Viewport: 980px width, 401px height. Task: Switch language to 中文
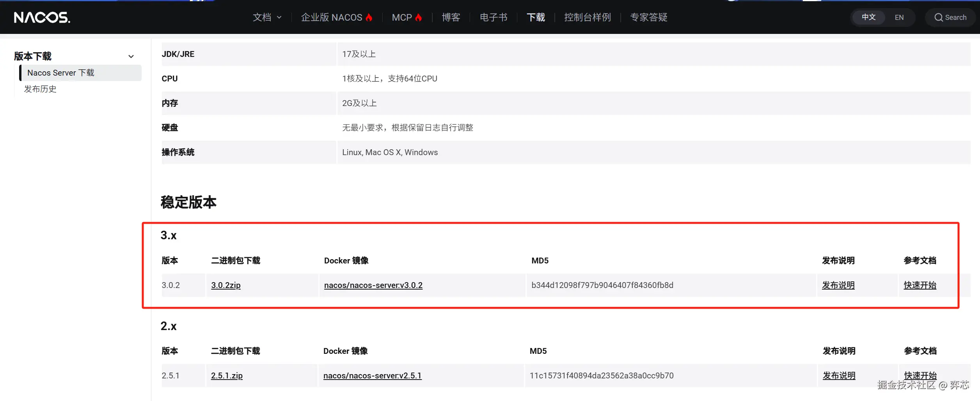pyautogui.click(x=868, y=18)
